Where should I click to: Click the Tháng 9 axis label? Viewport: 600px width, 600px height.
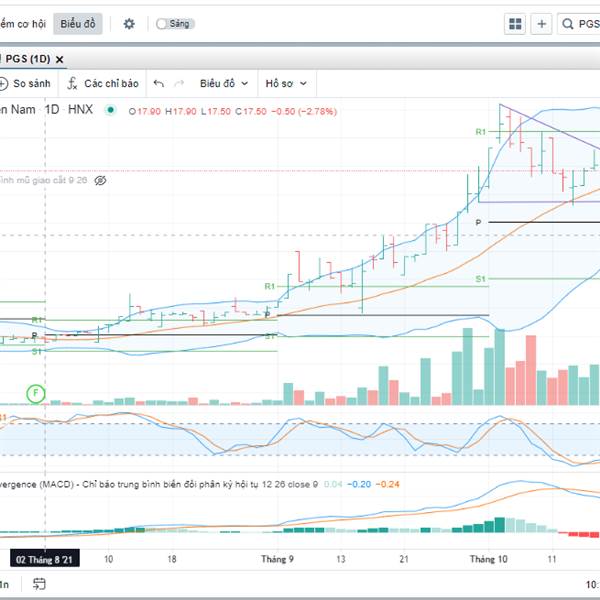click(277, 559)
